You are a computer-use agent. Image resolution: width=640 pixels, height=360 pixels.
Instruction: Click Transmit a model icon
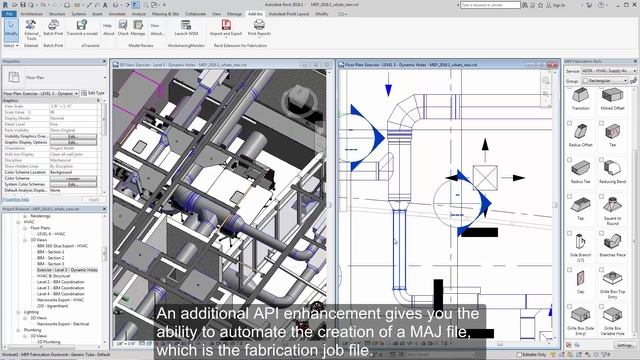(82, 28)
